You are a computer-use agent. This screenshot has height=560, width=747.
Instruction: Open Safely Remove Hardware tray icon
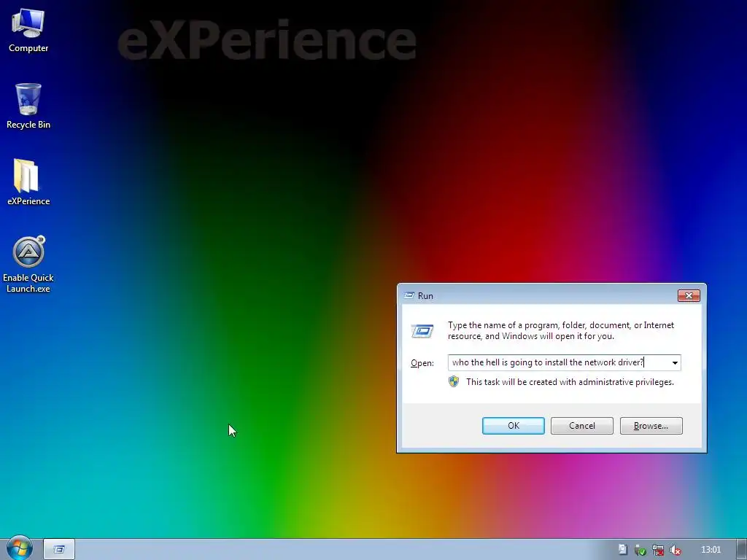pyautogui.click(x=640, y=550)
